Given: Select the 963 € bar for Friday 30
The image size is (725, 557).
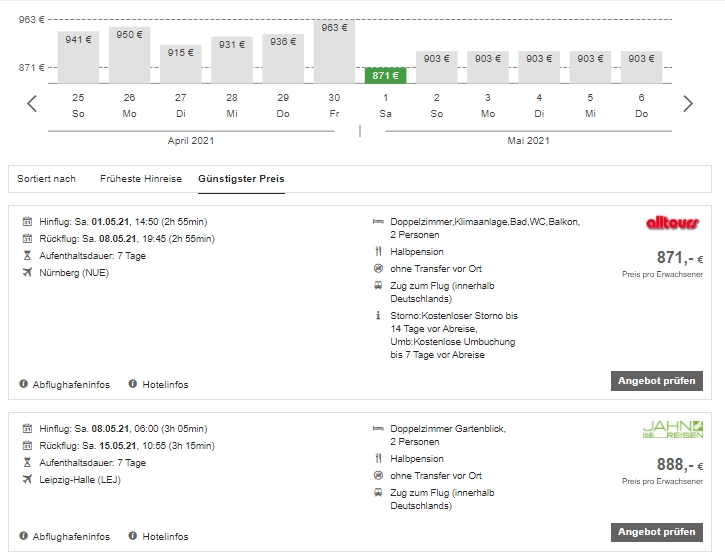Looking at the screenshot, I should [x=334, y=52].
